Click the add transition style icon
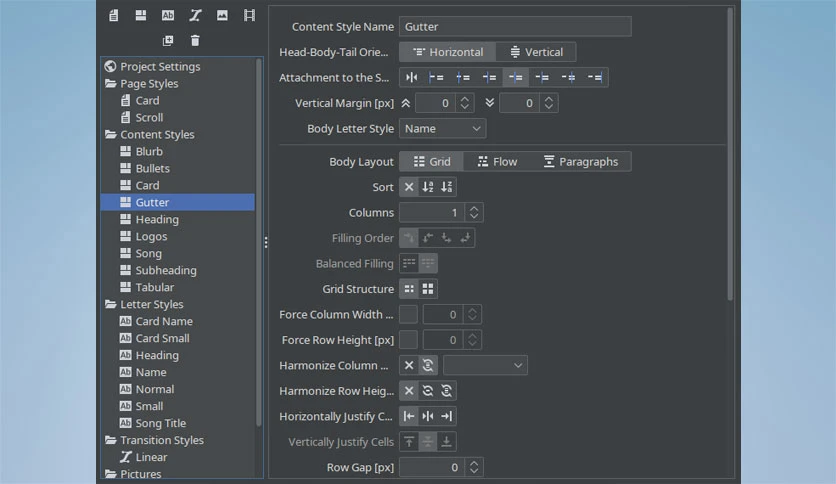Viewport: 836px width, 484px height. pos(195,15)
